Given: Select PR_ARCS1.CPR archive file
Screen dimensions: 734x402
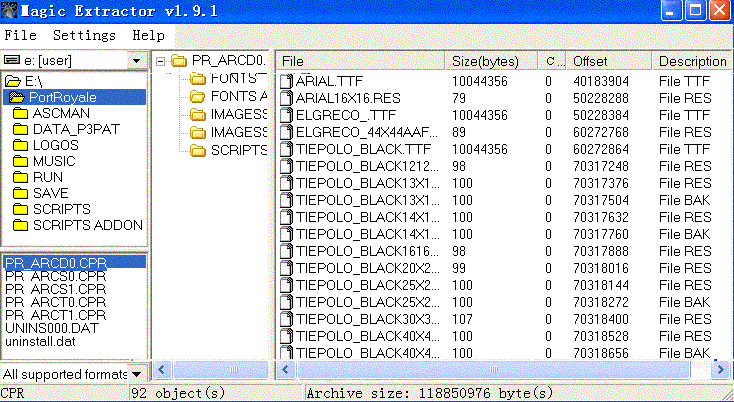Looking at the screenshot, I should point(56,289).
